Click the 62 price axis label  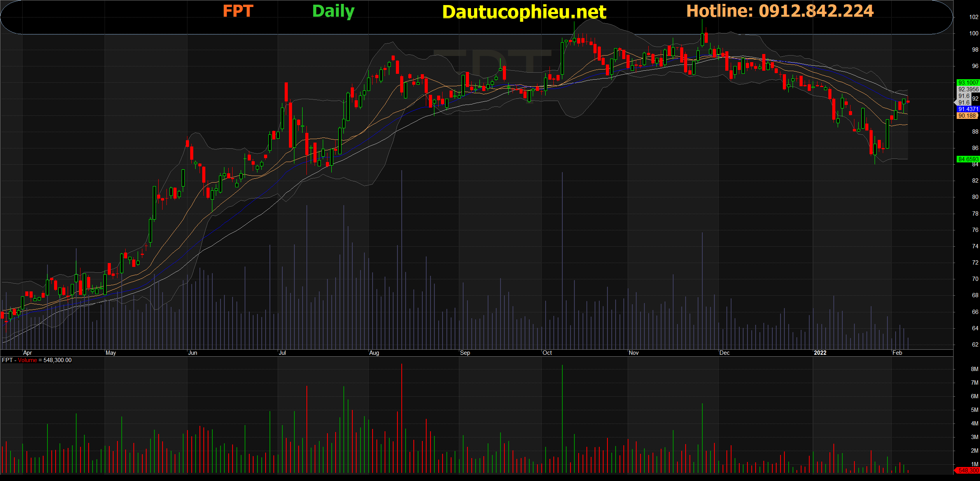coord(975,345)
